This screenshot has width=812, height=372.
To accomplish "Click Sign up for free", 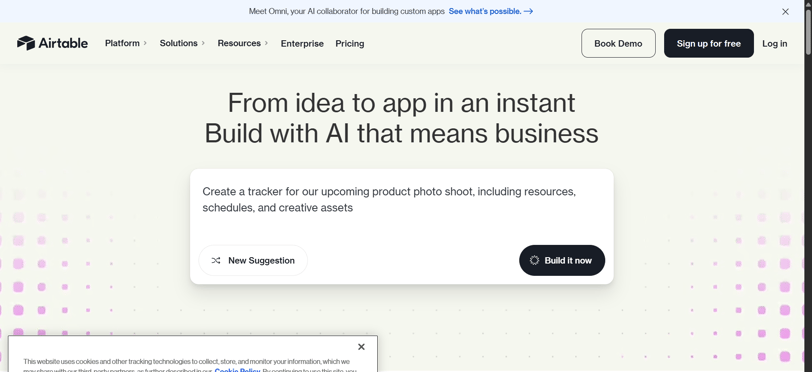I will 708,44.
